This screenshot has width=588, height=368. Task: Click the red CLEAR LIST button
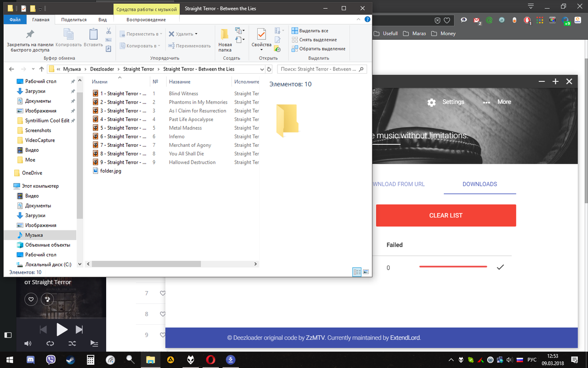(446, 215)
